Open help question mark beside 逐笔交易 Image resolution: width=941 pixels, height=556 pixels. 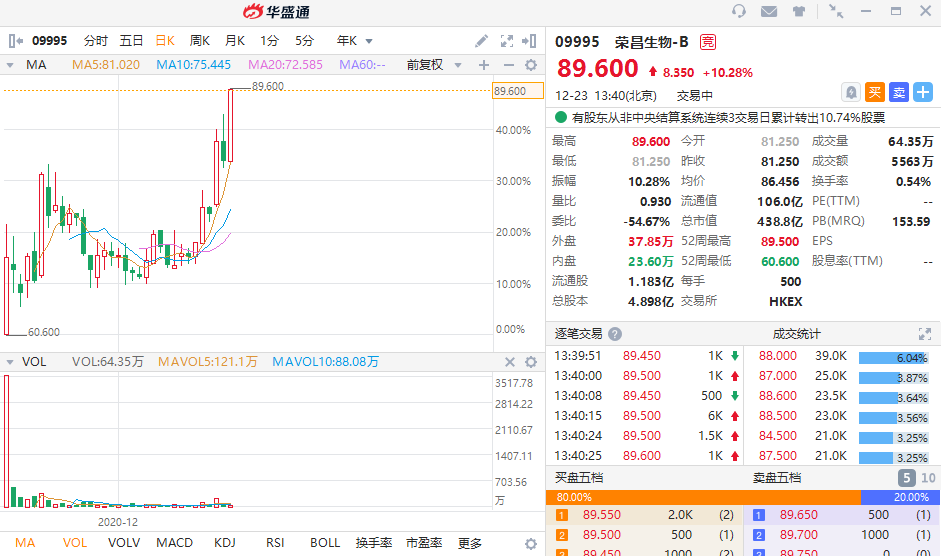[x=615, y=334]
